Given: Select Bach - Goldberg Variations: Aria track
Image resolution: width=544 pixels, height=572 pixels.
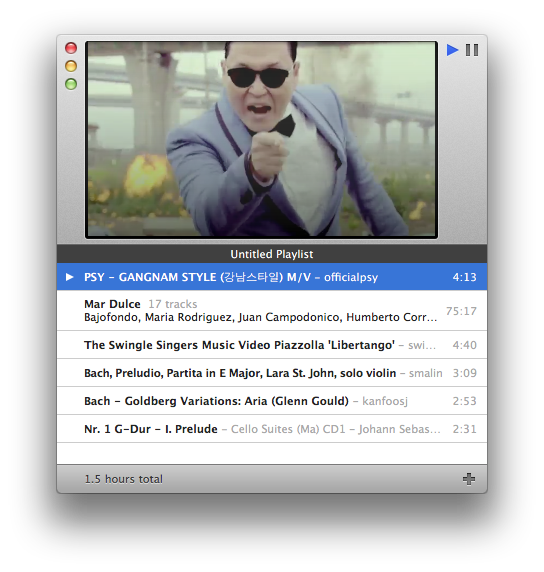Looking at the screenshot, I should tap(272, 401).
